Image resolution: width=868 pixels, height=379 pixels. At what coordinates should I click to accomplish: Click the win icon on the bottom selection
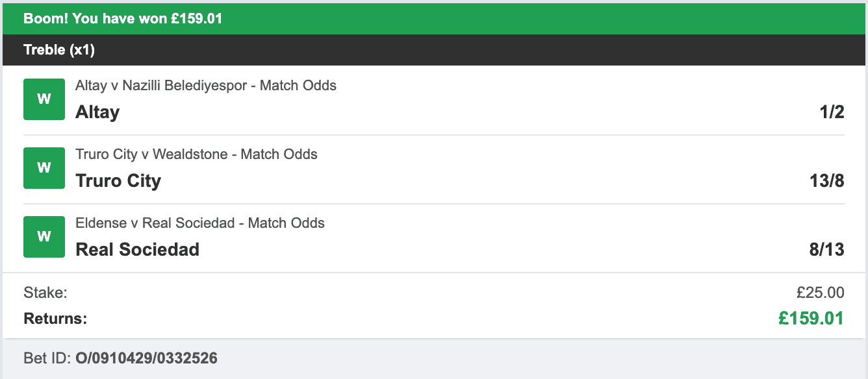click(x=44, y=236)
